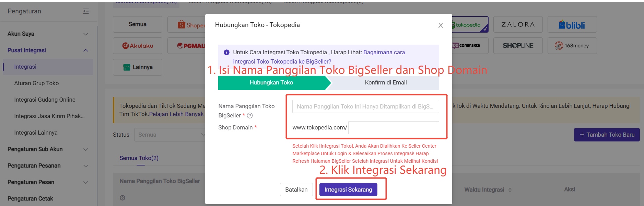Choose the Shopline marketplace card
The image size is (644, 206).
click(518, 46)
